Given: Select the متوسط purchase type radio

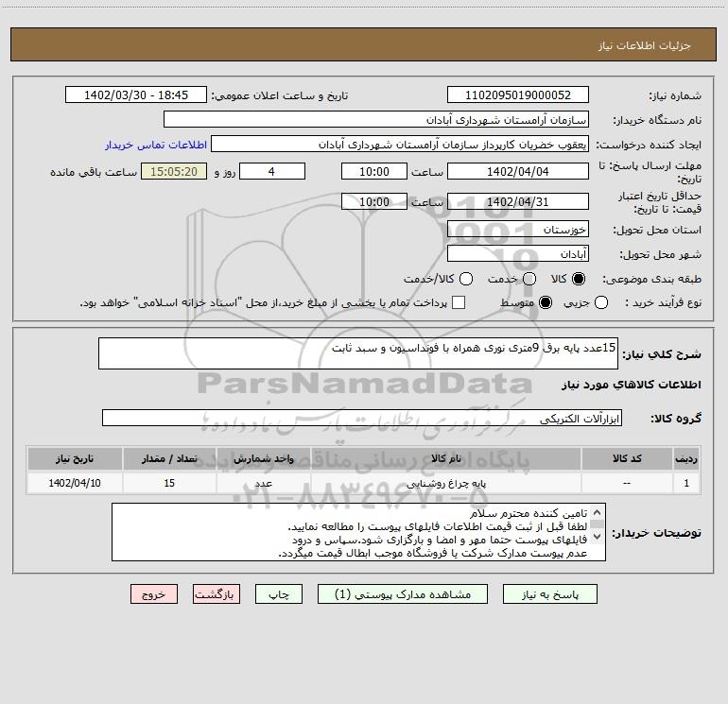Looking at the screenshot, I should (546, 302).
